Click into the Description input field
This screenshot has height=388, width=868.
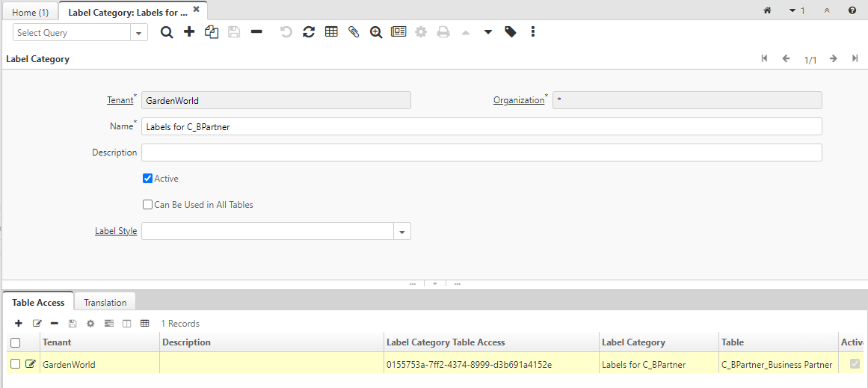click(x=481, y=153)
